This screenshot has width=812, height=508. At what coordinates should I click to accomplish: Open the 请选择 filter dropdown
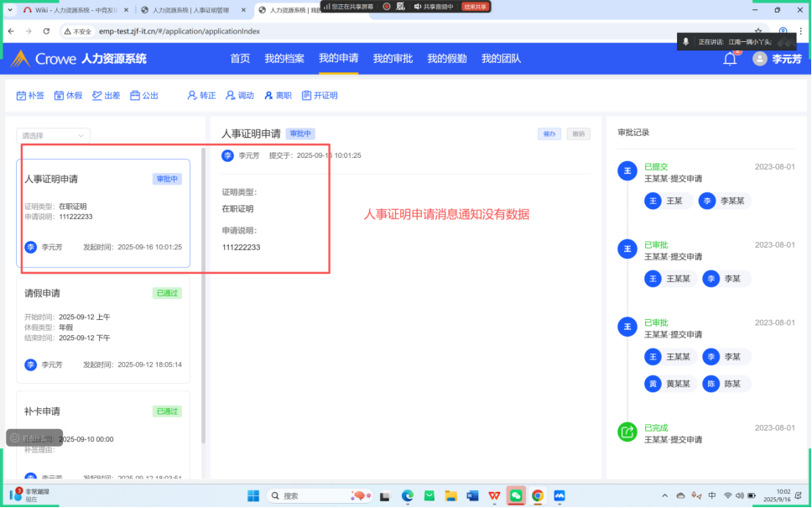coord(53,135)
